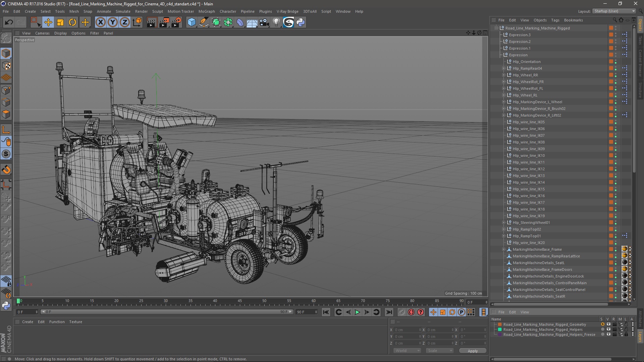Click the Record Active Objects button
644x362 pixels.
point(402,312)
